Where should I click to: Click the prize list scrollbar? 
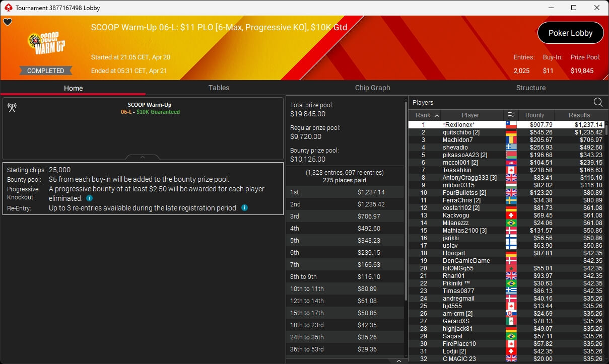(x=405, y=201)
